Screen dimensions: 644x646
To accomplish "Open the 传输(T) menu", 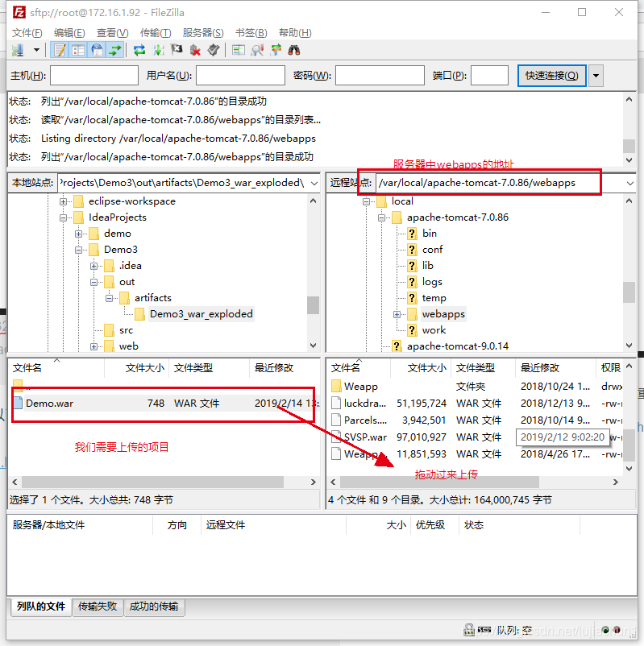I will 156,32.
